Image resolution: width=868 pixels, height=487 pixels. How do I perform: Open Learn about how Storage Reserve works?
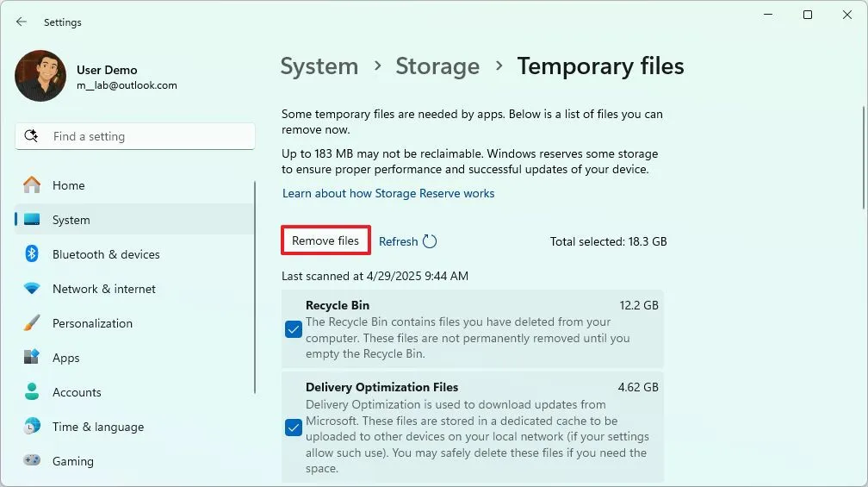(388, 193)
